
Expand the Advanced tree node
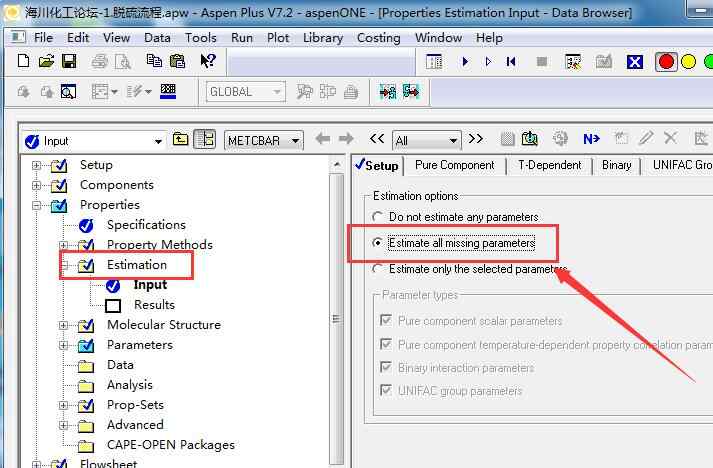coord(64,425)
